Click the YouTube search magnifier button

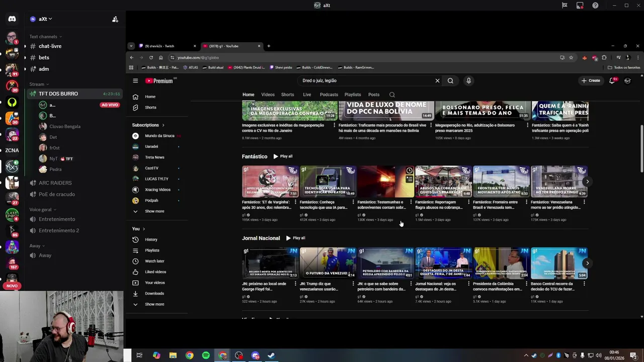(x=450, y=80)
